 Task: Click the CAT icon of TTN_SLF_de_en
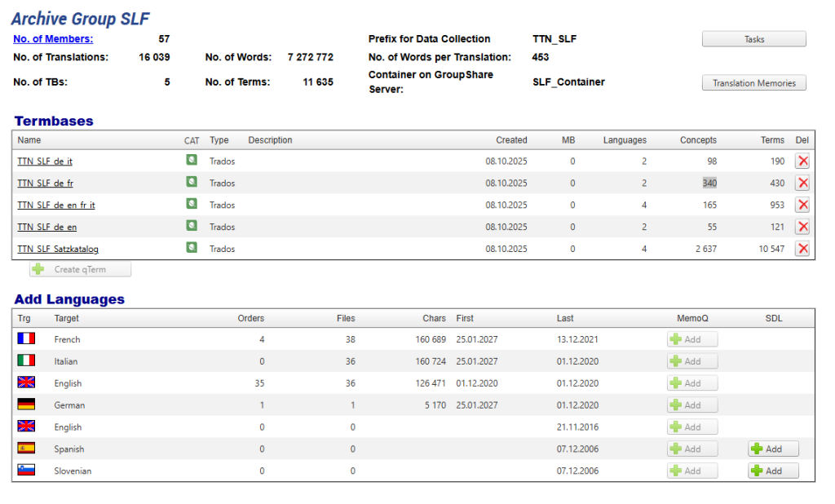(x=192, y=226)
